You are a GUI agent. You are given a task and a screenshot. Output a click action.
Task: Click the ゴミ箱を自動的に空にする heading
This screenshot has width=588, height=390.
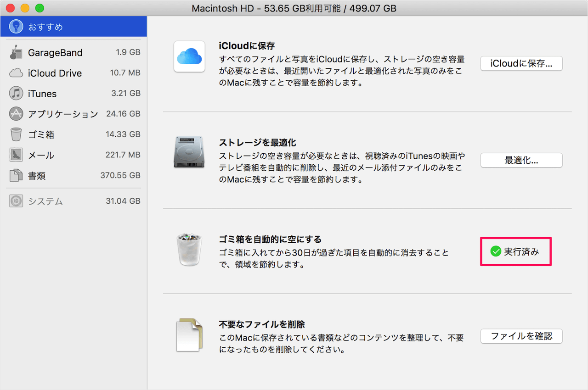pos(270,240)
